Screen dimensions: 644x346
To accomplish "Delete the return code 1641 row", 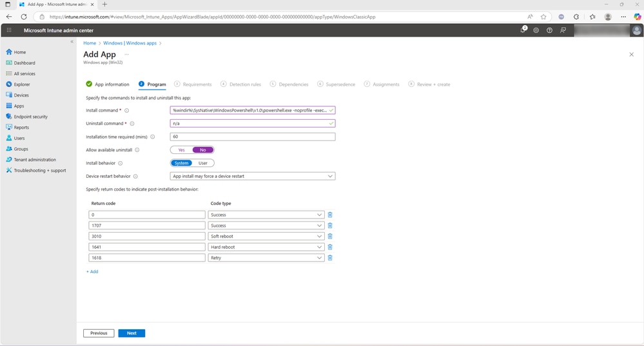I will [330, 247].
